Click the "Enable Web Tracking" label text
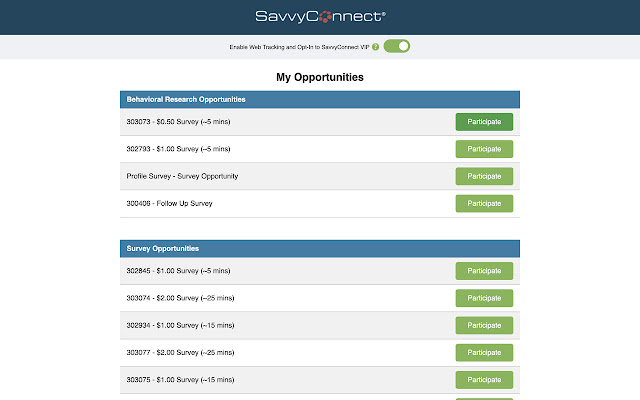Image resolution: width=640 pixels, height=400 pixels. click(x=298, y=46)
